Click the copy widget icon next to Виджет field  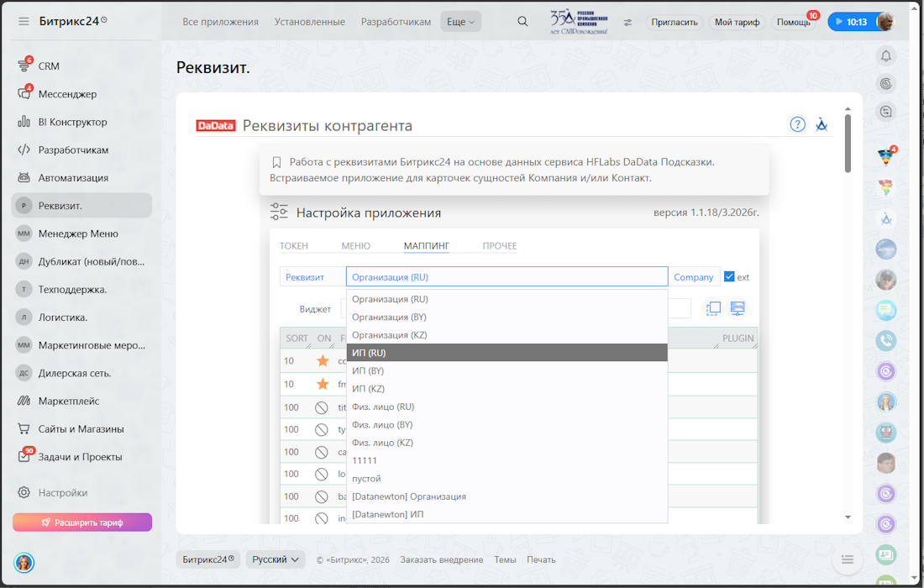coord(714,308)
